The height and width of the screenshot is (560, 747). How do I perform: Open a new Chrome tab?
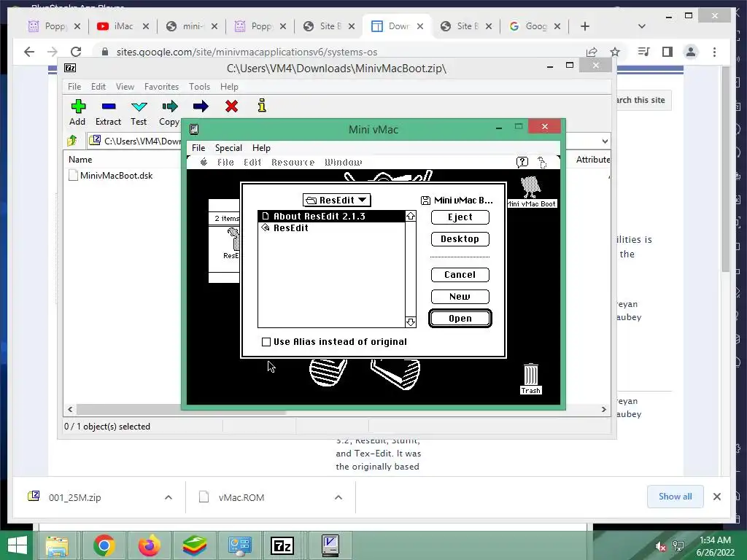(585, 26)
